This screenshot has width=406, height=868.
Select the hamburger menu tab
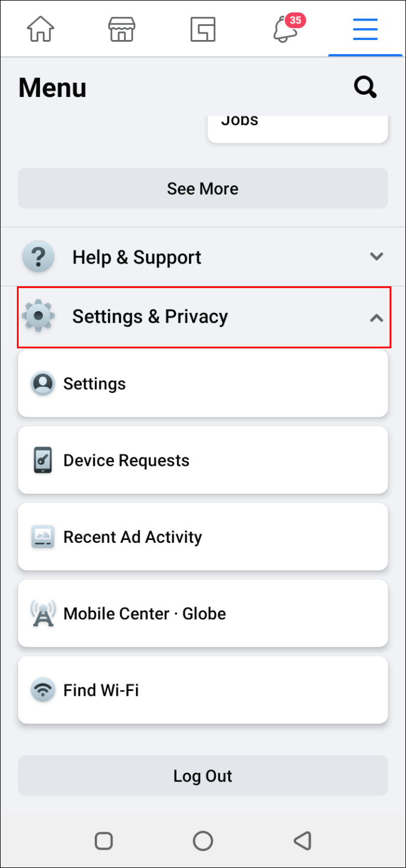(x=365, y=29)
